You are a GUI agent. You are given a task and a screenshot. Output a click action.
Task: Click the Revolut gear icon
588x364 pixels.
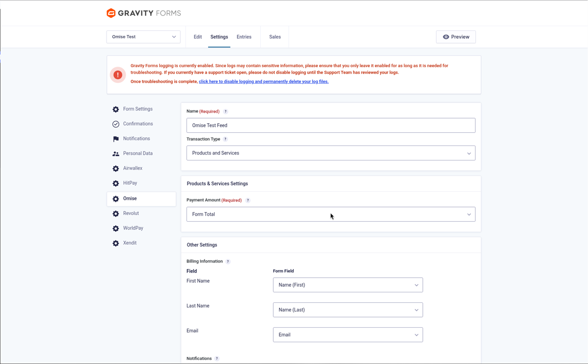pos(116,214)
